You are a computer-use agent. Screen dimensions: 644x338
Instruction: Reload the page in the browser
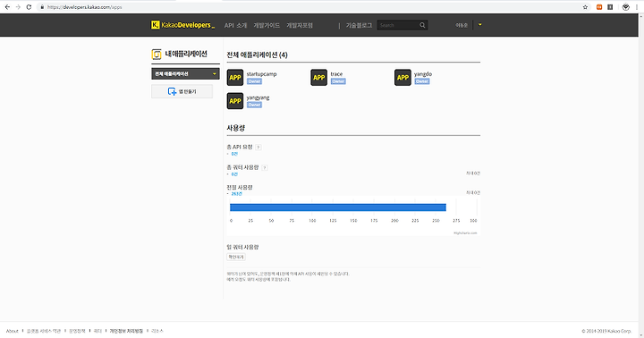pyautogui.click(x=29, y=7)
